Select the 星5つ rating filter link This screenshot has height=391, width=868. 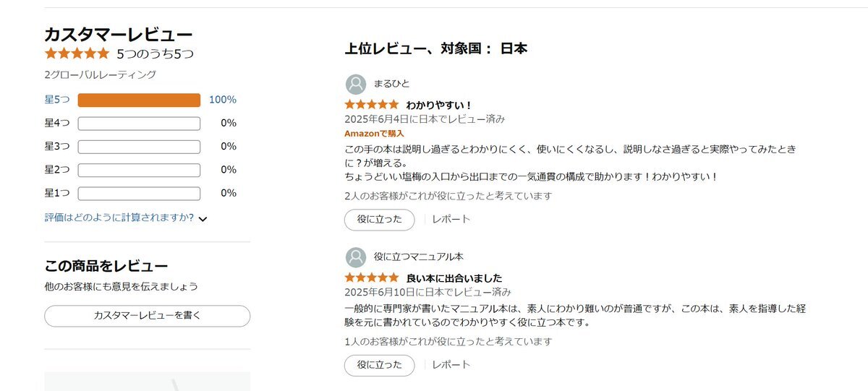[57, 100]
